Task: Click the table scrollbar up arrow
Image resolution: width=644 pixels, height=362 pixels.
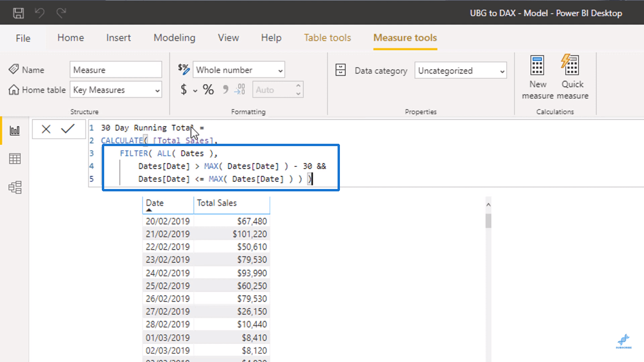Action: tap(488, 205)
